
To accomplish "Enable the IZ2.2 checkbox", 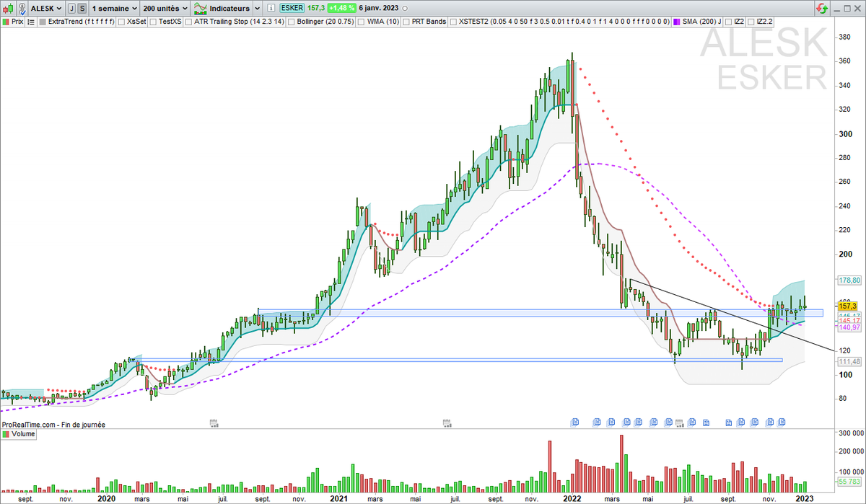I will coord(751,22).
